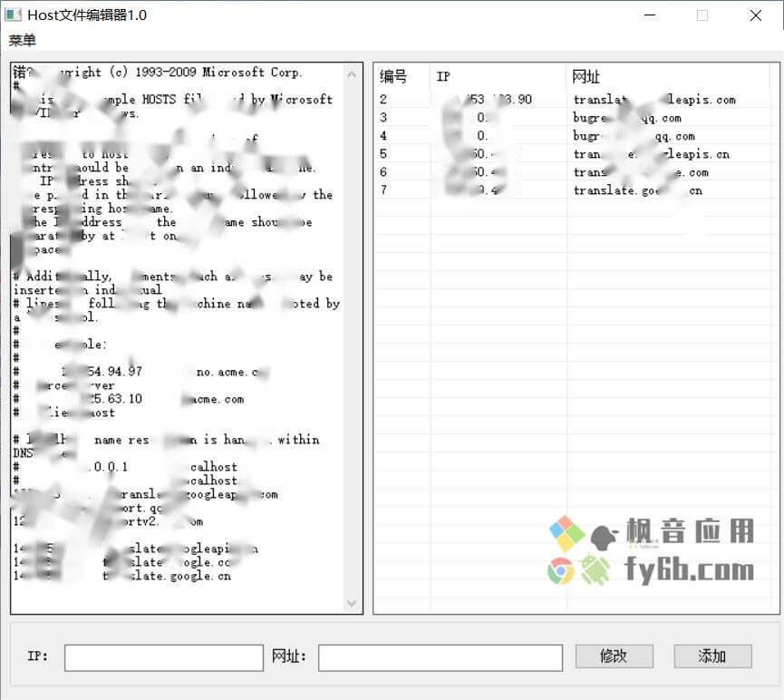Open the 菜单 menu
The width and height of the screenshot is (784, 700).
pos(22,40)
